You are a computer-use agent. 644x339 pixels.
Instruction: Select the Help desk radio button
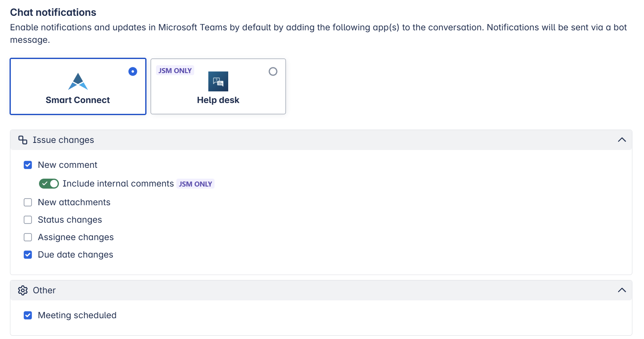pos(273,71)
